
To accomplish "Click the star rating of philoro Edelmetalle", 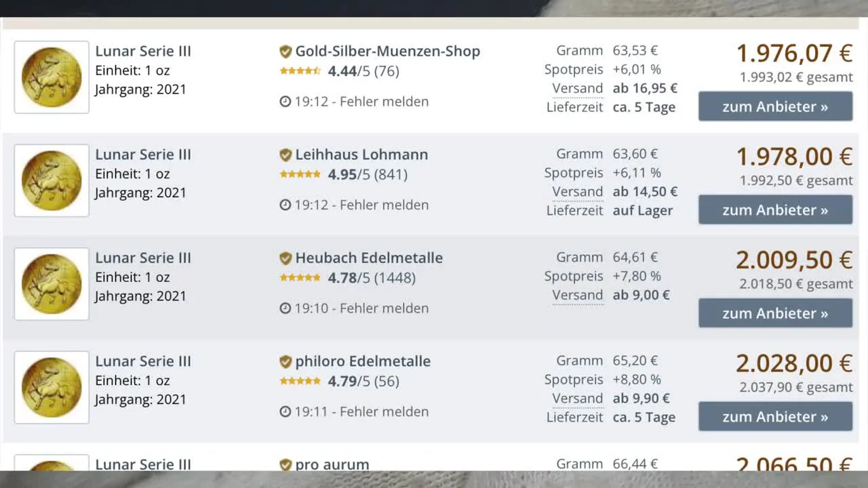I will [x=300, y=381].
